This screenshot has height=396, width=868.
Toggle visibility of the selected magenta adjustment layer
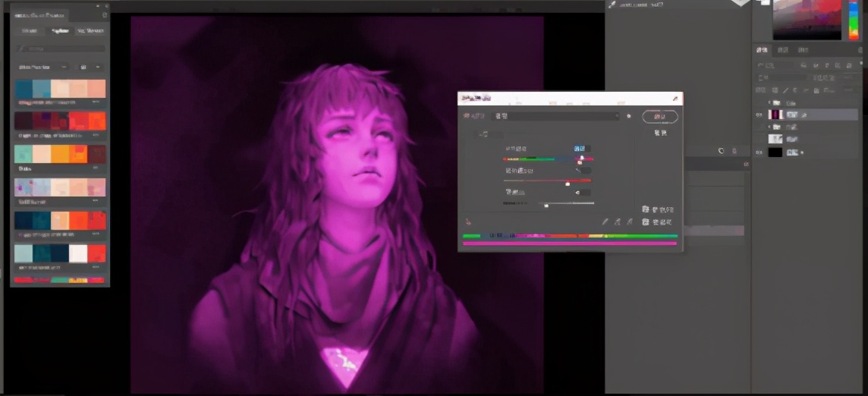tap(759, 115)
